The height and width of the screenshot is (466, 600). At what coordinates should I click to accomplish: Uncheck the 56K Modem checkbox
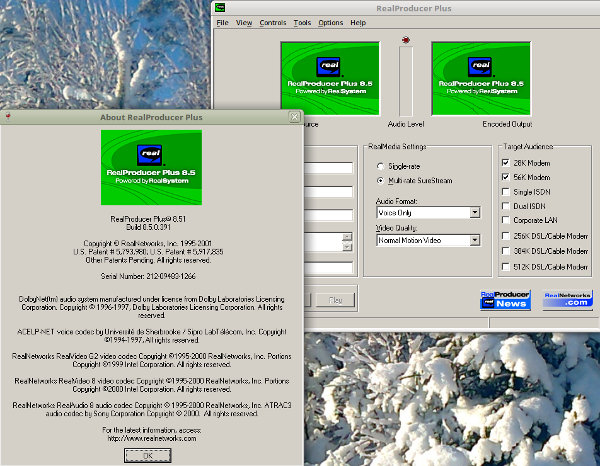(505, 177)
